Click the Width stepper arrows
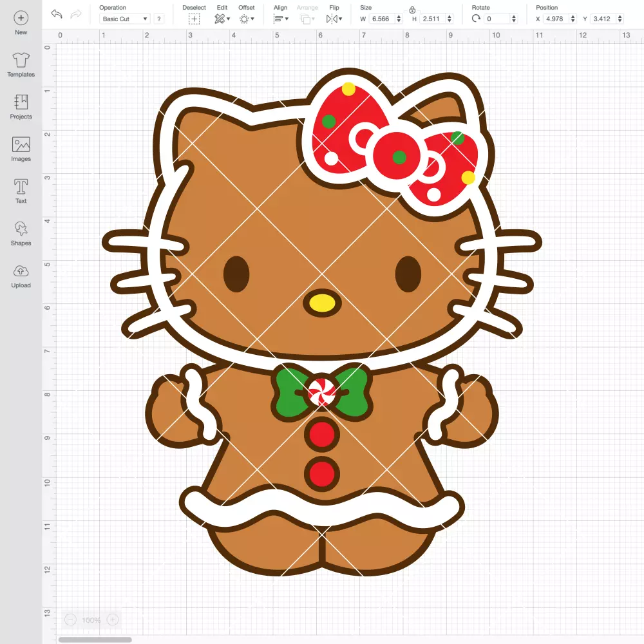This screenshot has width=644, height=644. [399, 19]
